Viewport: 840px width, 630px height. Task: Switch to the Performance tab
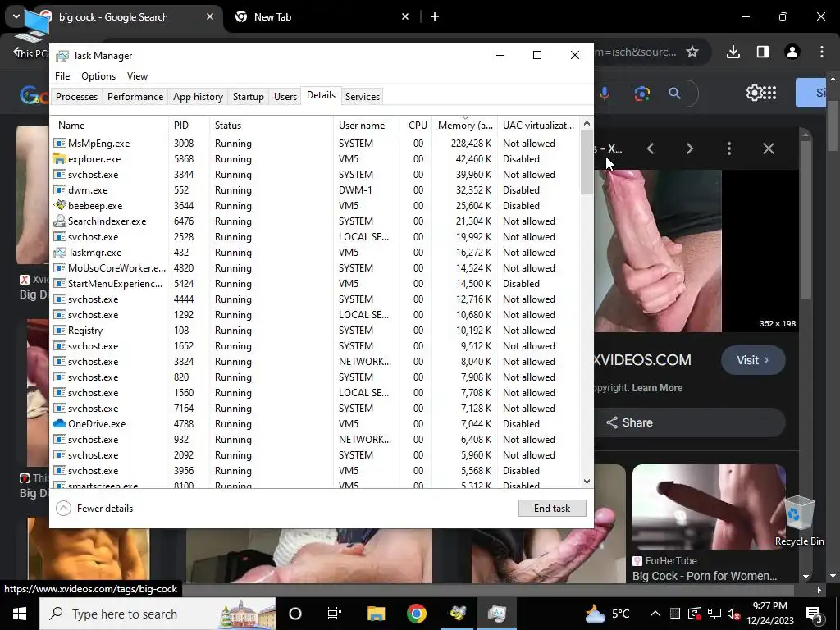135,97
